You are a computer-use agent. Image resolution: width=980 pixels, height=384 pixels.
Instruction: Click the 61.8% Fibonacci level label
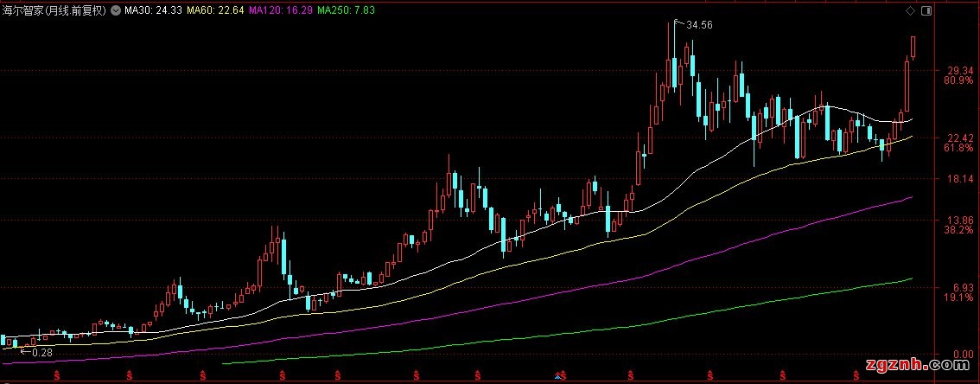[960, 149]
